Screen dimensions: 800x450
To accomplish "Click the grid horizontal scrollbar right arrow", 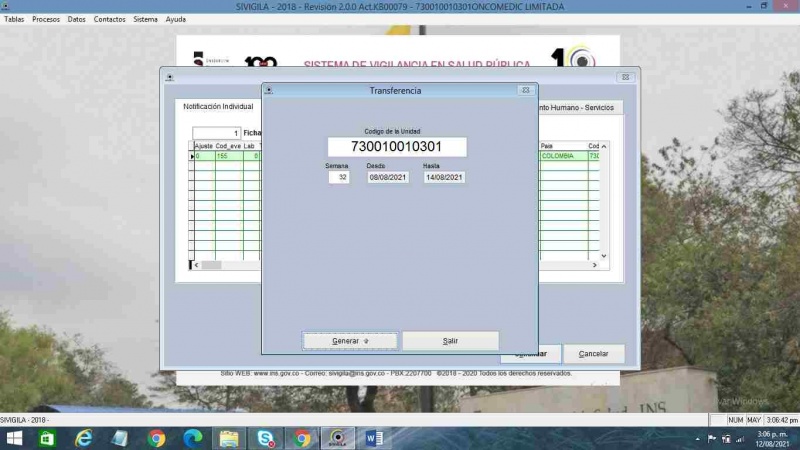I will [593, 265].
